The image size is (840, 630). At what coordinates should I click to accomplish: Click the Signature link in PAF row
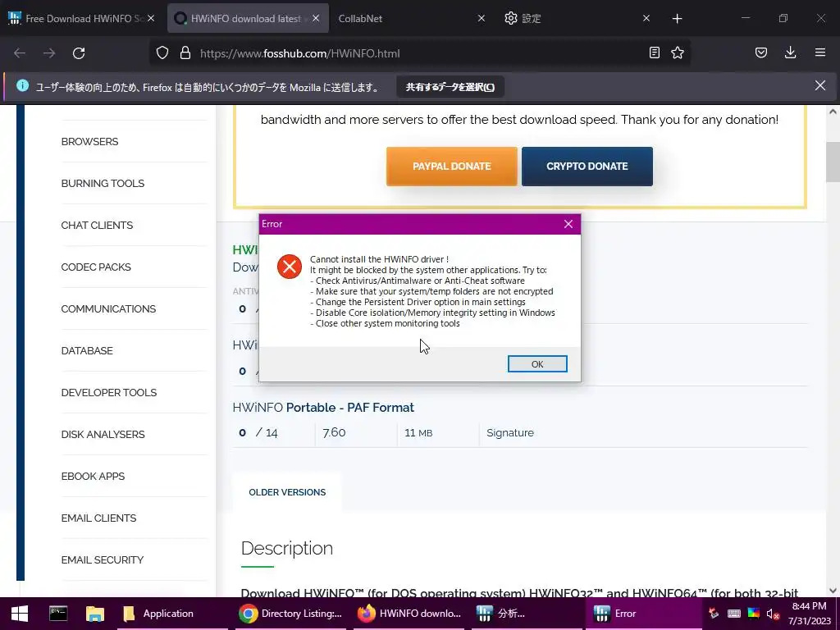pos(510,433)
